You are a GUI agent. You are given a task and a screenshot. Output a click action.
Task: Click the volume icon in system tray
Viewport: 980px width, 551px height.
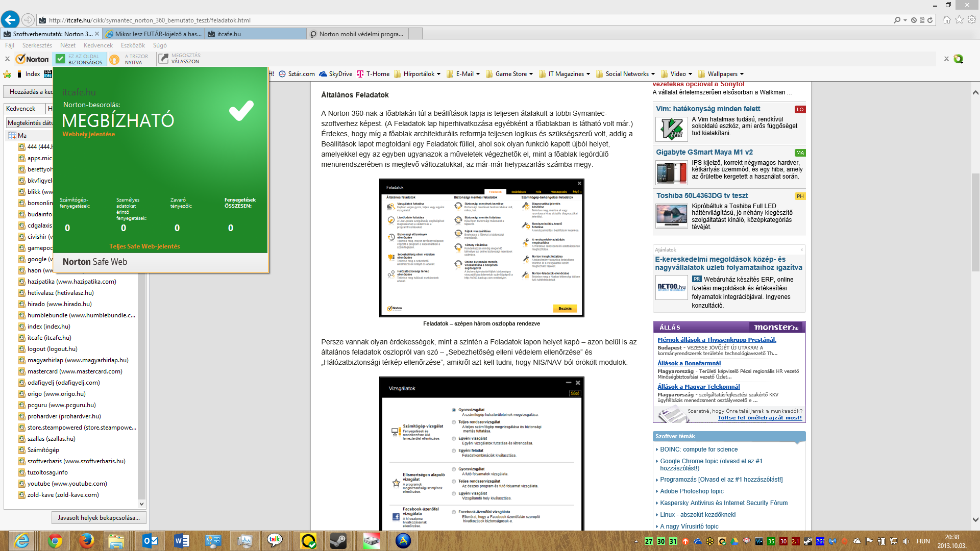(x=906, y=541)
